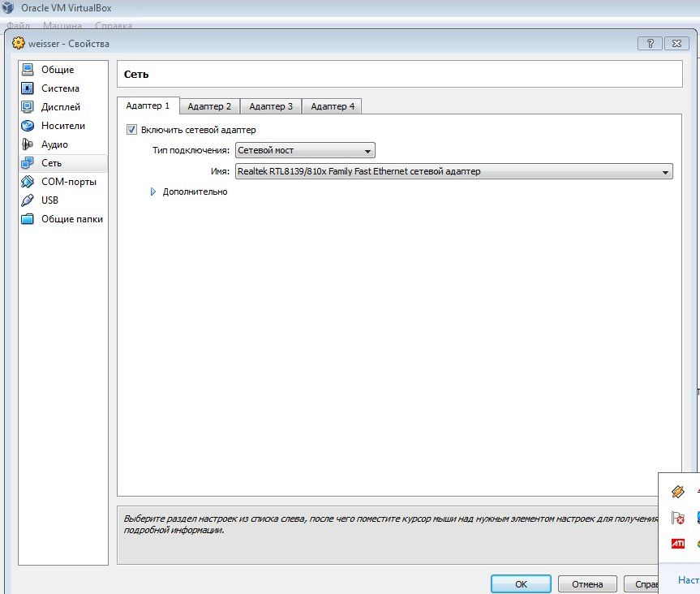
Task: Open the Общие папки settings section
Action: coord(63,219)
